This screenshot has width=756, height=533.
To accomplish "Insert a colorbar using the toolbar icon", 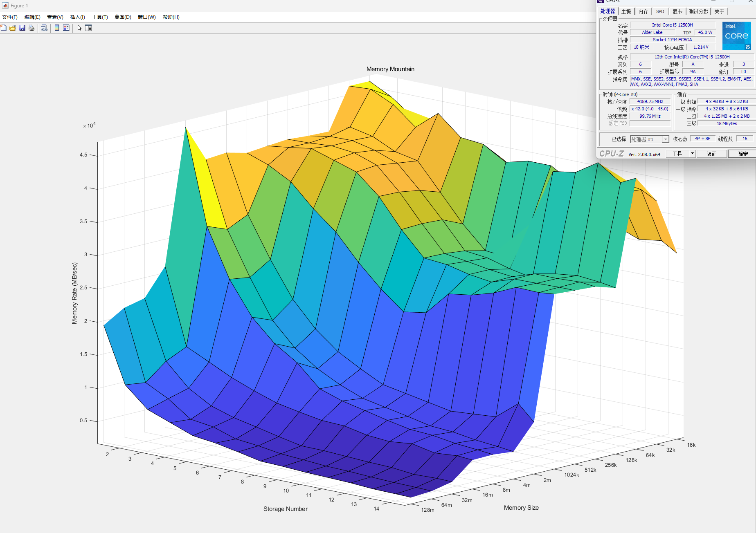I will [x=57, y=28].
